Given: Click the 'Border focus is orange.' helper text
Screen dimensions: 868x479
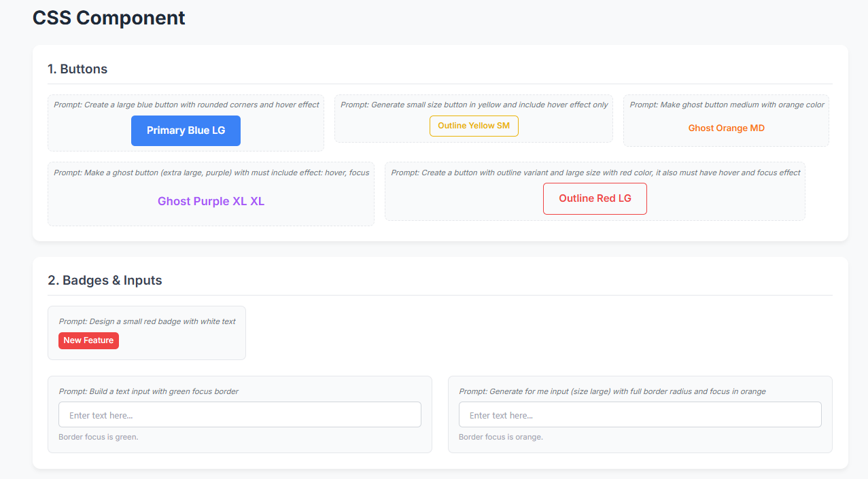Looking at the screenshot, I should tap(500, 437).
